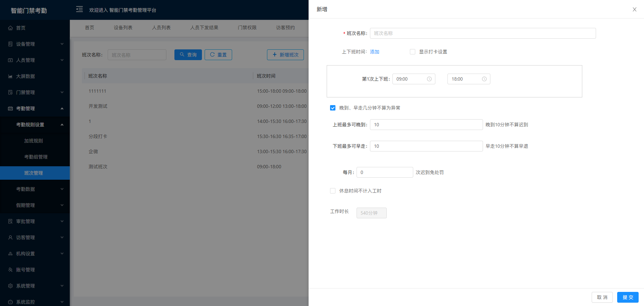Click the 大屏数据 chart icon
This screenshot has width=644, height=306.
click(x=10, y=76)
